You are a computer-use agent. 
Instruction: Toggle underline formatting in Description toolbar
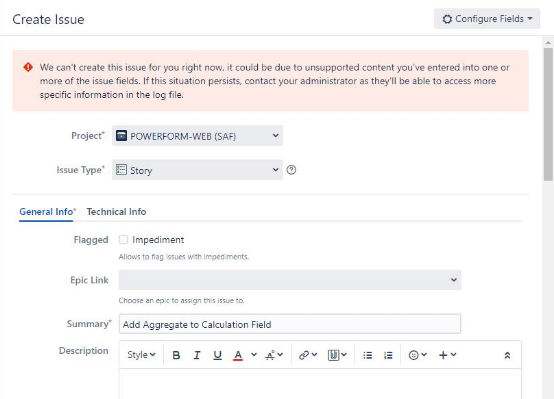tap(217, 355)
